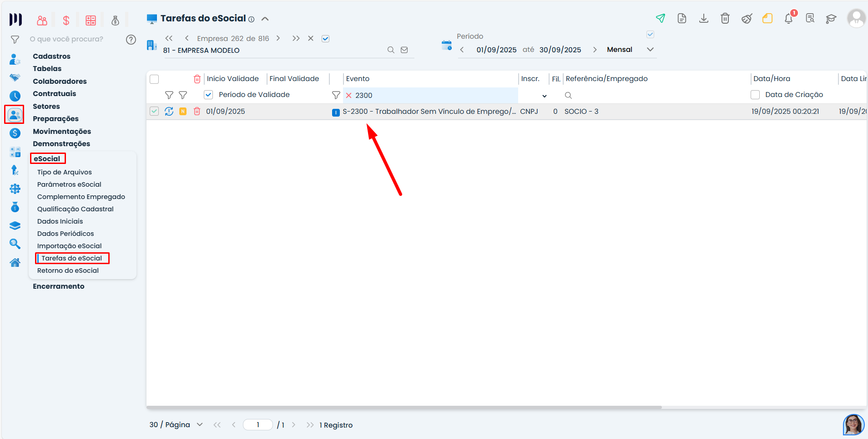This screenshot has height=439, width=868.
Task: Open the notifications bell
Action: [x=789, y=18]
